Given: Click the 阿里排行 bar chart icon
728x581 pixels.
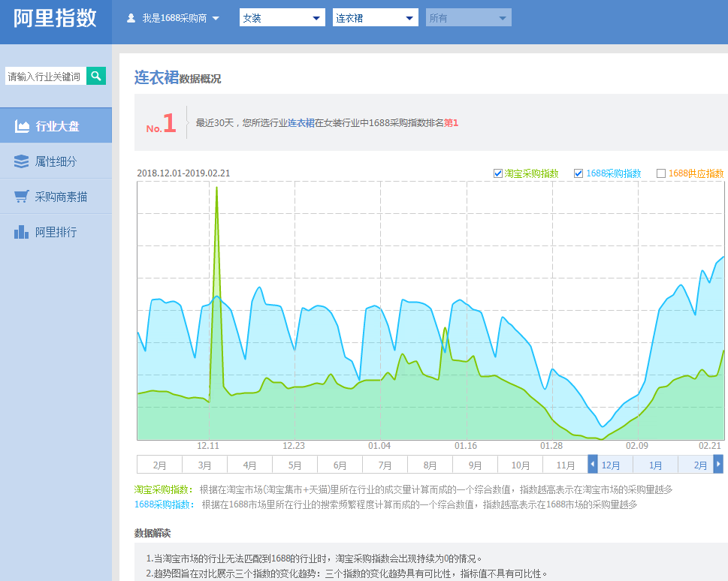Looking at the screenshot, I should click(22, 232).
